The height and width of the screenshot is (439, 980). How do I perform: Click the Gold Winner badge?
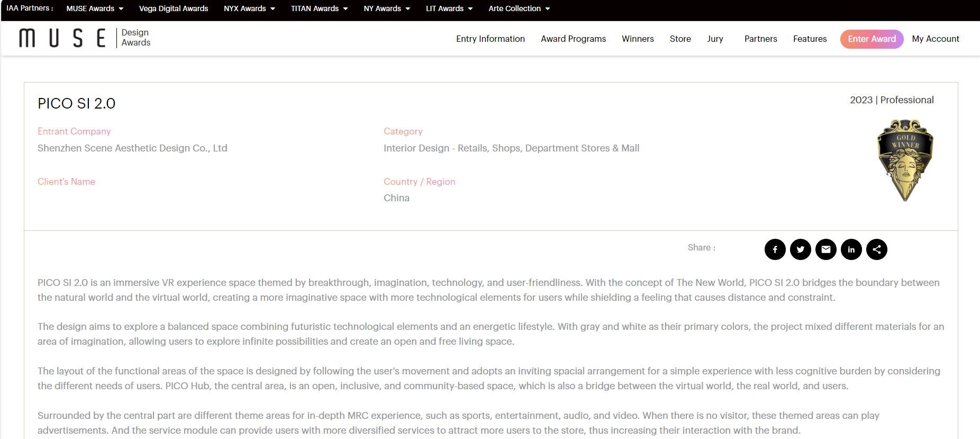pos(905,160)
